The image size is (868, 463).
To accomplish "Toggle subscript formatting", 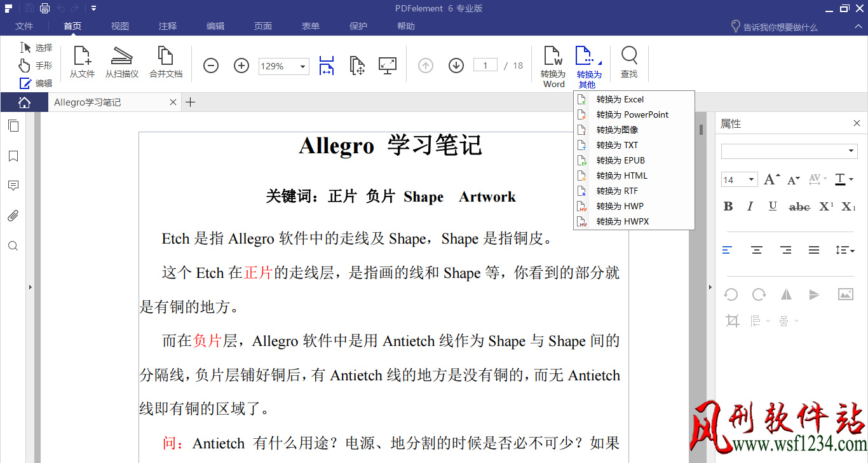I will coord(848,206).
